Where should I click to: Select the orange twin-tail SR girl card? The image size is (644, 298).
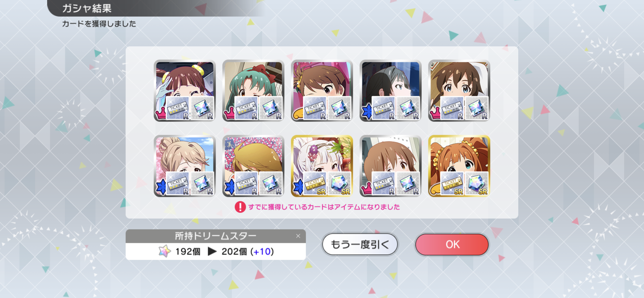[459, 166]
